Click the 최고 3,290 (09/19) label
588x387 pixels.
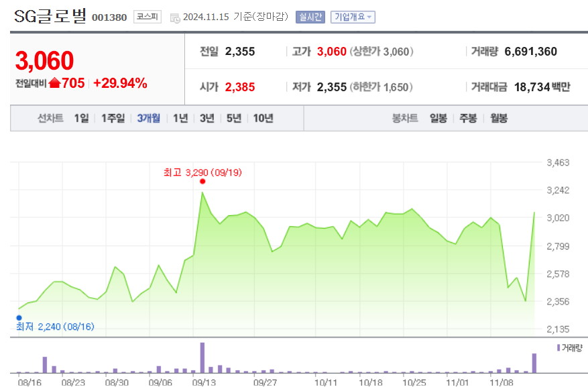click(x=202, y=172)
